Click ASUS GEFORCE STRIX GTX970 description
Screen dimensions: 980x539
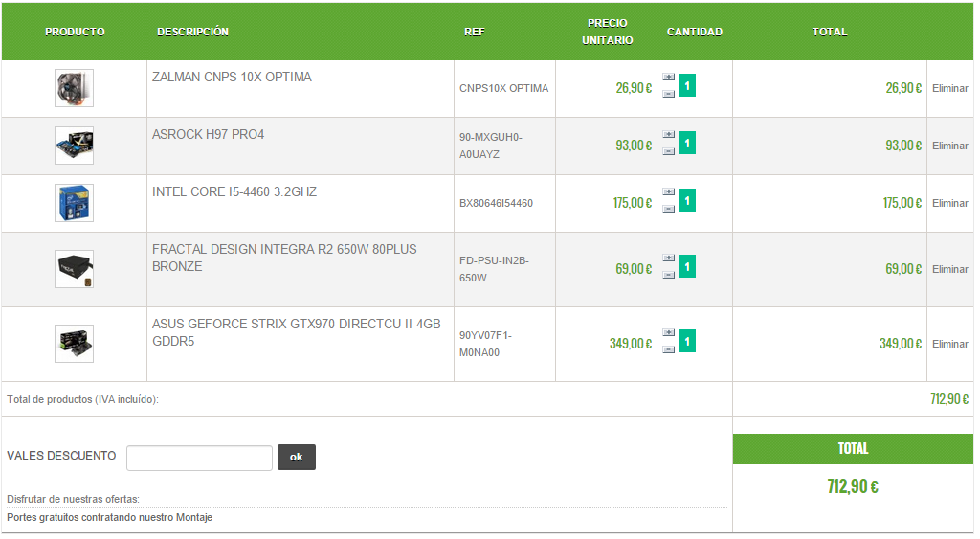pyautogui.click(x=297, y=332)
